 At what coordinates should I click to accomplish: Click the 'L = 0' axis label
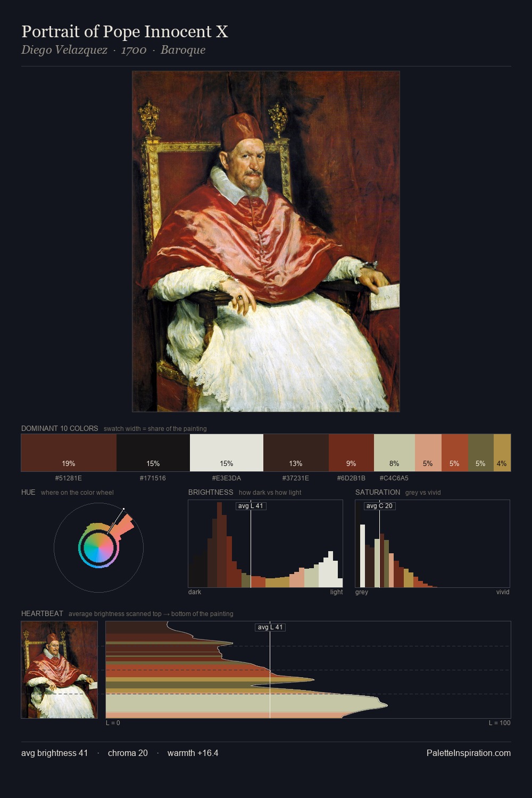coord(113,723)
